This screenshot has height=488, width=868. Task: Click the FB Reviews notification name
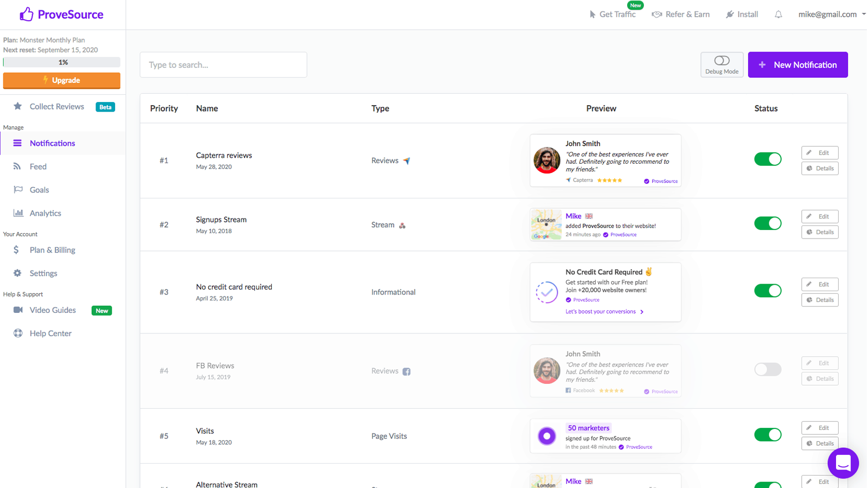click(215, 365)
